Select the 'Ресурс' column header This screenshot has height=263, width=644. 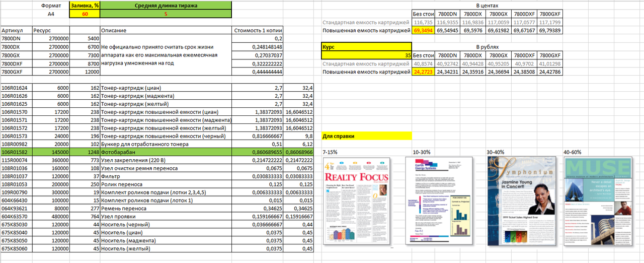point(50,31)
